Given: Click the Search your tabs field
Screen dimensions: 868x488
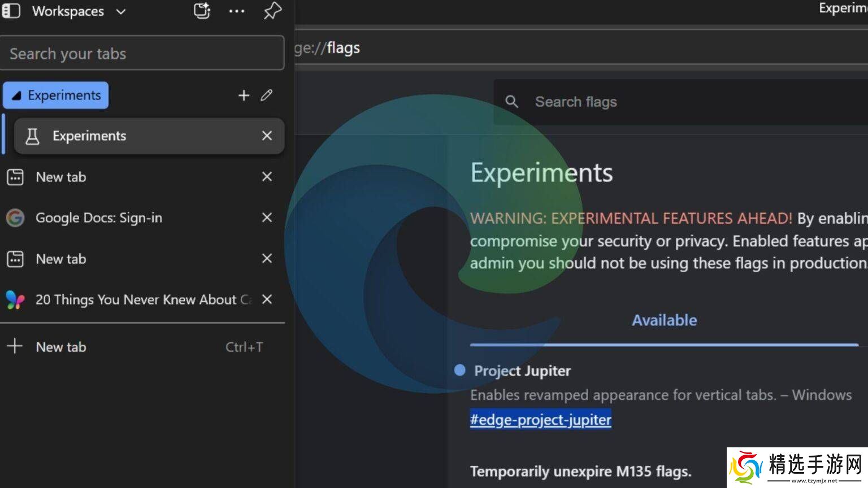Looking at the screenshot, I should click(142, 53).
